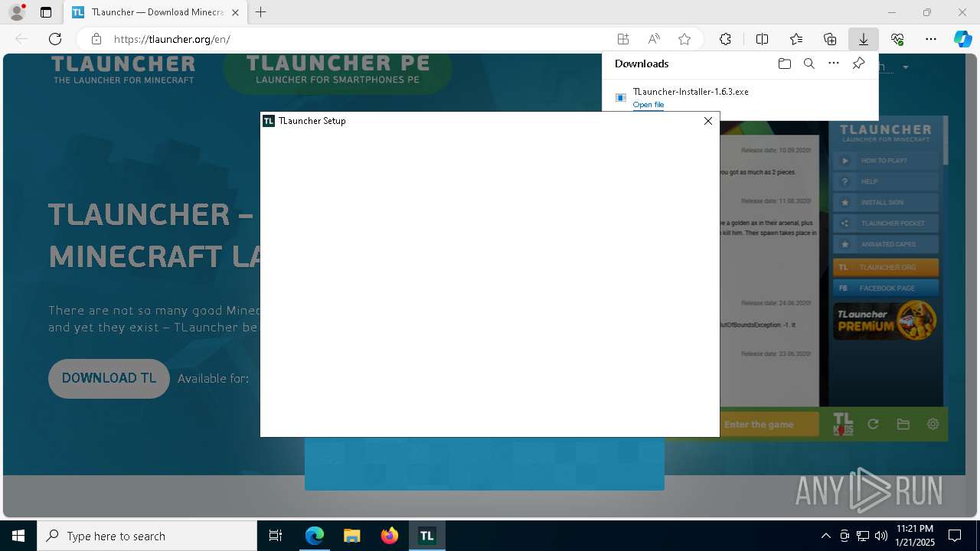
Task: Click HELP in launcher preview
Action: coord(886,181)
